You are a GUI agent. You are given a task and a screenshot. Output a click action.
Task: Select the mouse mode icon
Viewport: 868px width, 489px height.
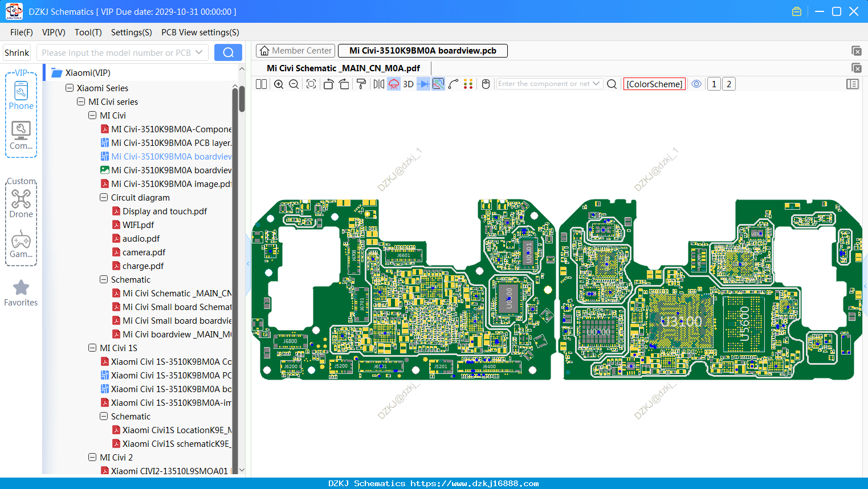(486, 84)
